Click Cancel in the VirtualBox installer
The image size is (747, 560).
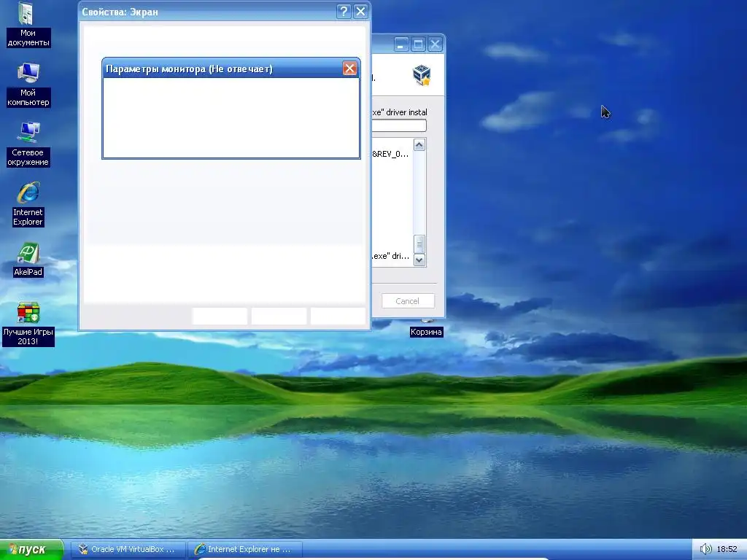(x=408, y=301)
